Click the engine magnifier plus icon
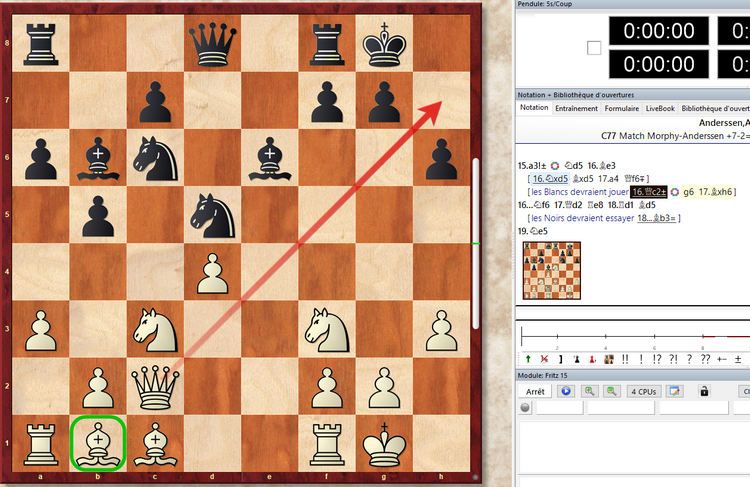Image resolution: width=750 pixels, height=487 pixels. tap(590, 391)
